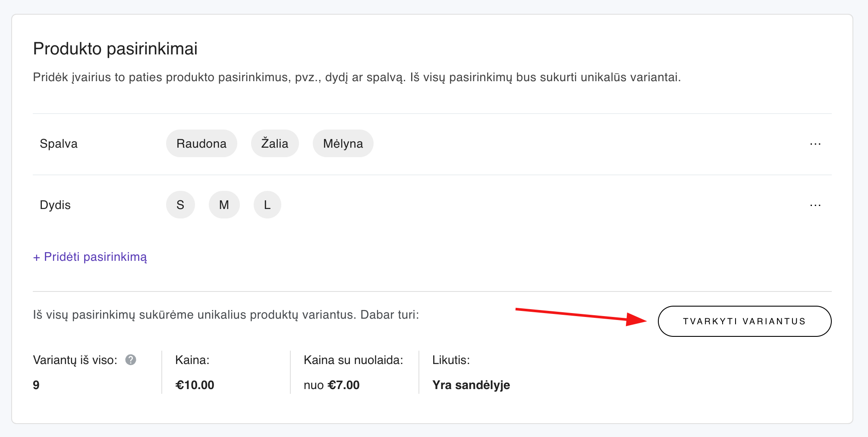Click the help icon beside Variantų iš viso

[131, 360]
